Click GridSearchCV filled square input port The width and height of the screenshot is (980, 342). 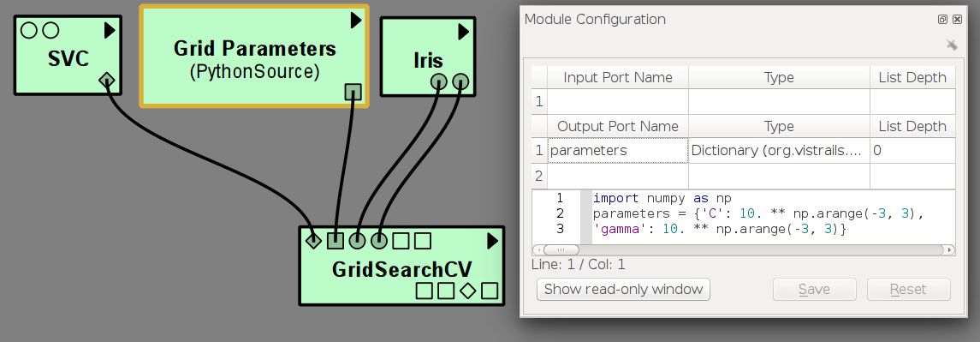click(336, 241)
